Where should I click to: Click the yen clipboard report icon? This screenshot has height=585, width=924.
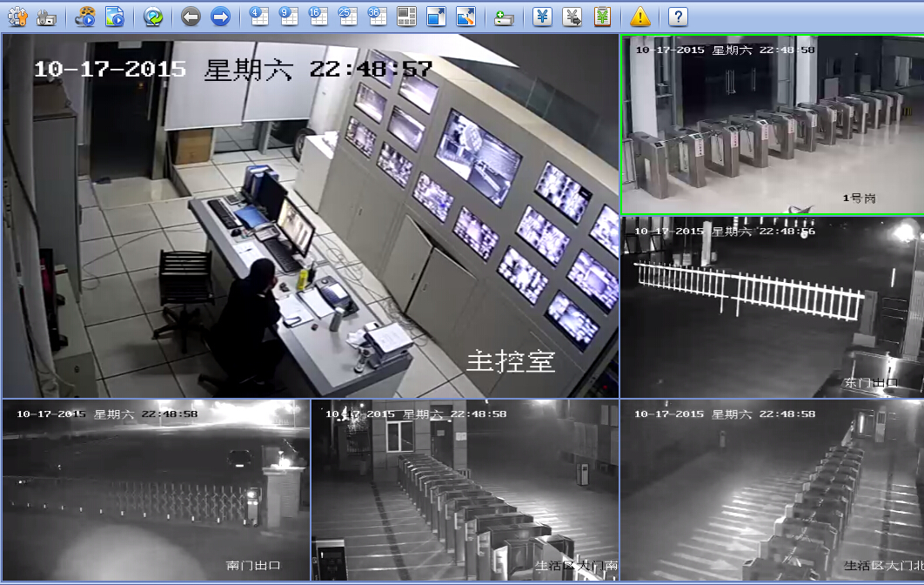[601, 16]
